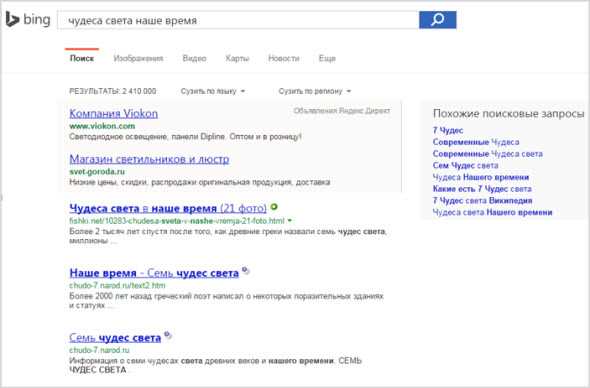Image resolution: width=590 pixels, height=388 pixels.
Task: Switch to the Видео tab
Action: [x=194, y=58]
